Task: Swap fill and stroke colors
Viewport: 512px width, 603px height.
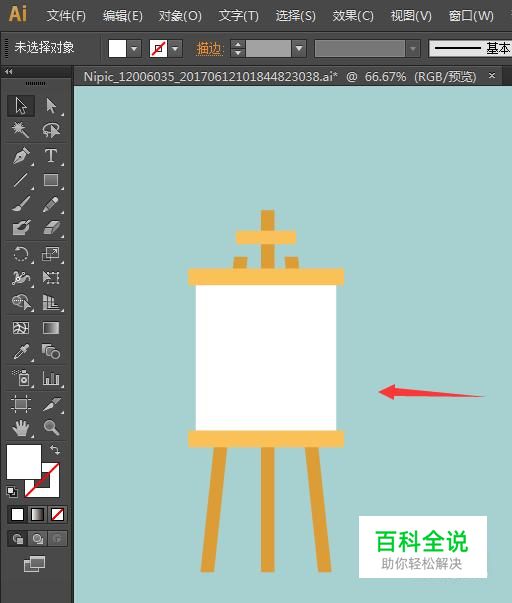Action: [x=55, y=450]
